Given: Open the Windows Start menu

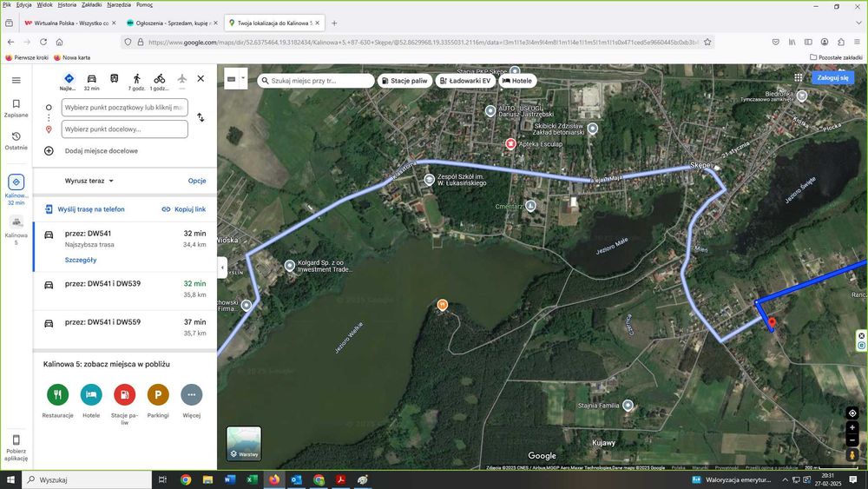Looking at the screenshot, I should coord(10,479).
